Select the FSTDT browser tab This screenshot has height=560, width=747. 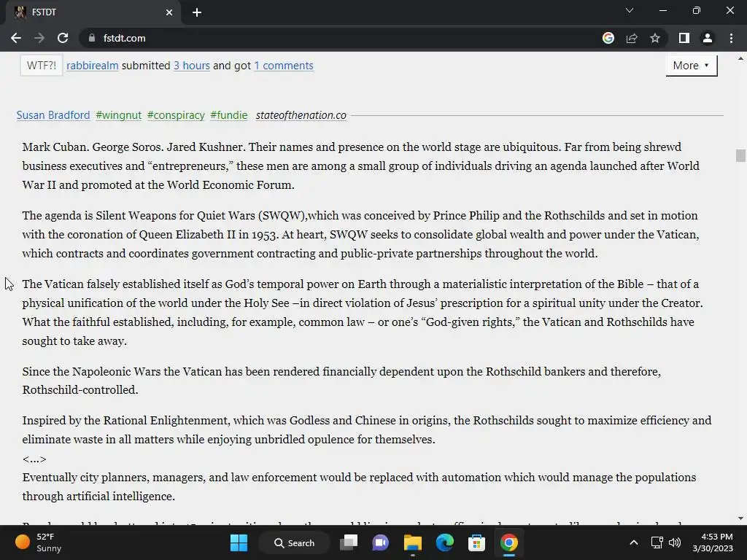[93, 12]
